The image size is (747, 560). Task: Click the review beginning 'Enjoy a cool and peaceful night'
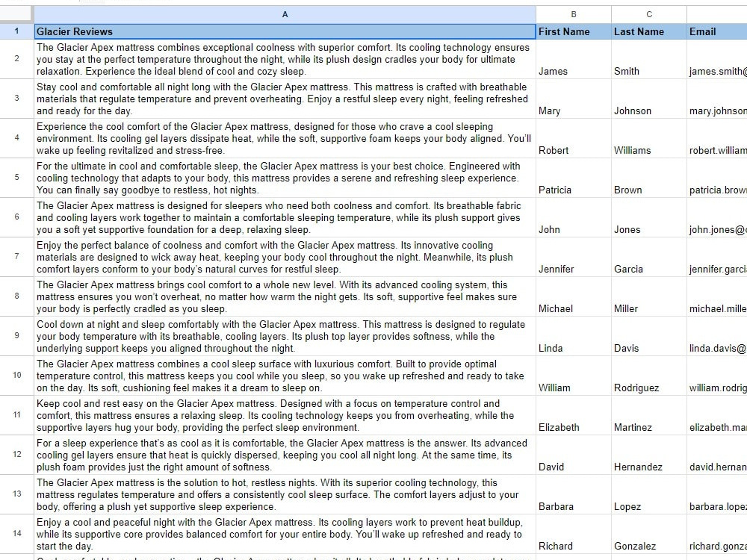[285, 533]
